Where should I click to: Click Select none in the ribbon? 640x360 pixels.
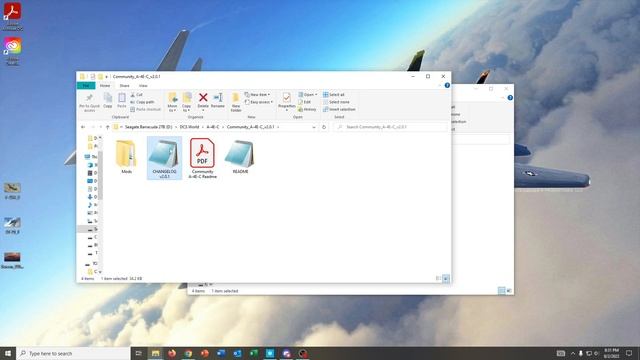(x=336, y=102)
